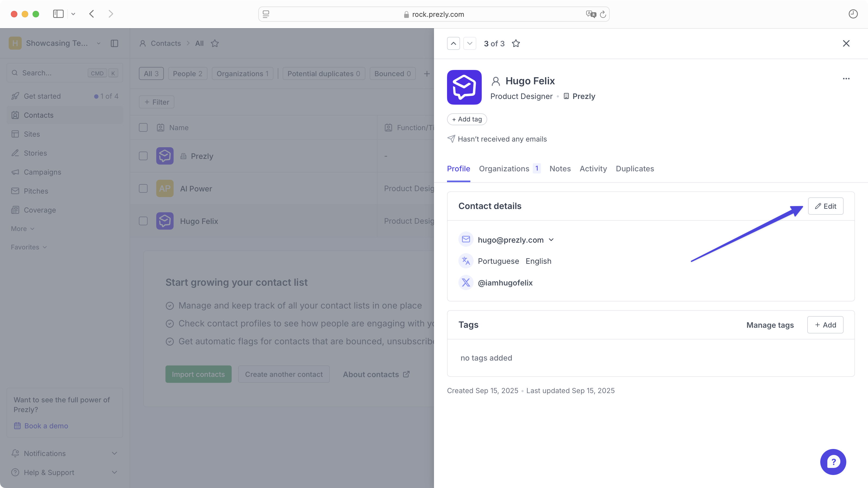Expand the Help & Support sidebar section
Viewport: 868px width, 488px height.
[x=114, y=472]
